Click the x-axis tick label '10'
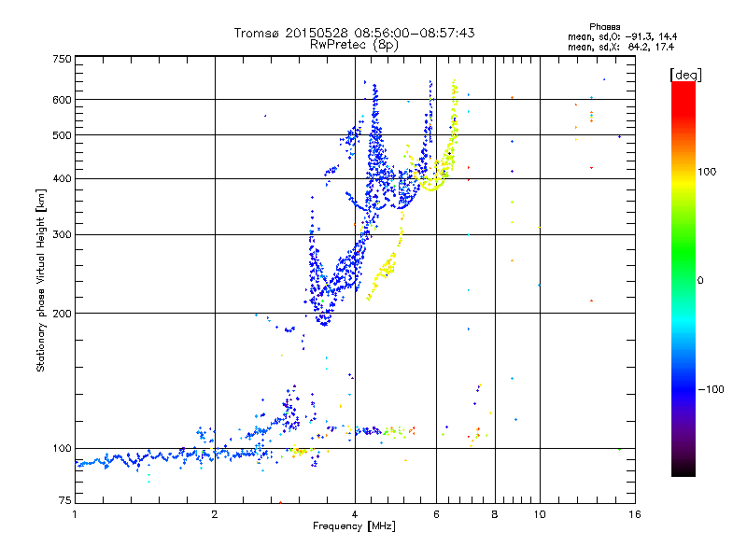 pos(540,514)
